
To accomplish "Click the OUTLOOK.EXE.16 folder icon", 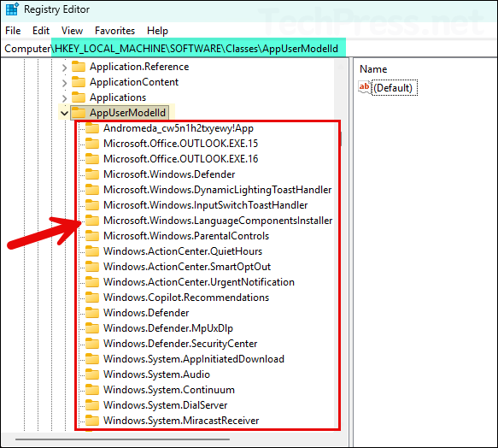I will point(92,159).
